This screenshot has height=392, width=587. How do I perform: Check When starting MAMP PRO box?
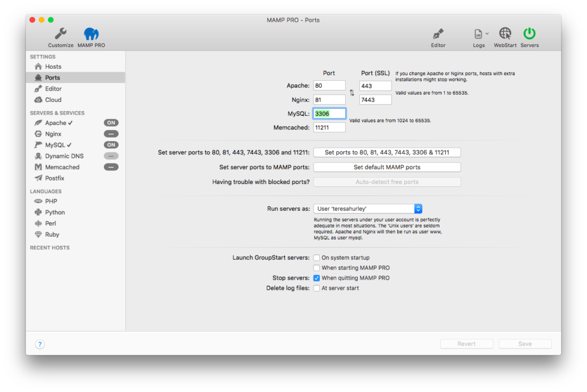click(316, 268)
